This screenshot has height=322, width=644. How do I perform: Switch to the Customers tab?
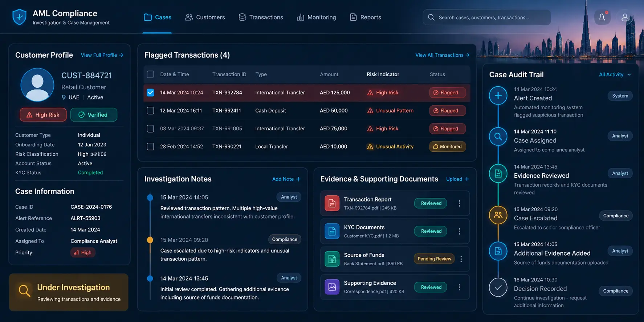(x=205, y=17)
